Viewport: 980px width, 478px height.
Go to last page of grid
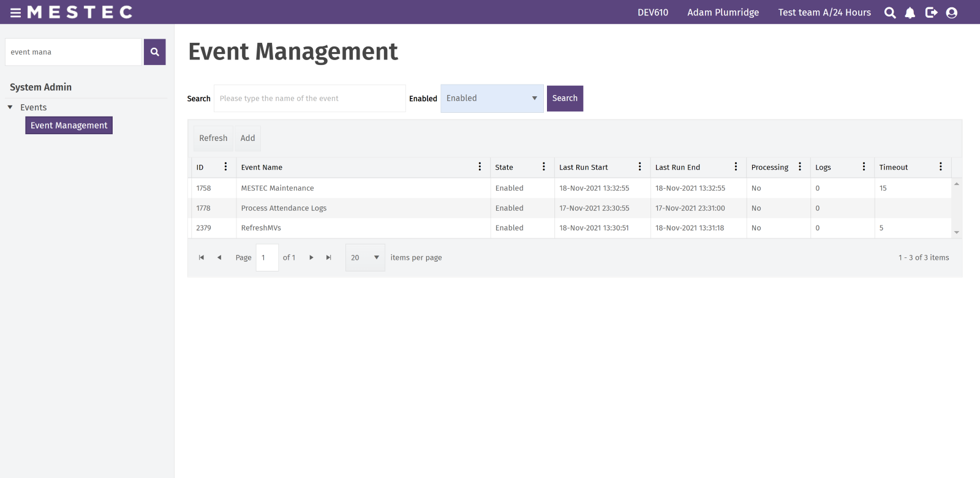click(x=329, y=258)
